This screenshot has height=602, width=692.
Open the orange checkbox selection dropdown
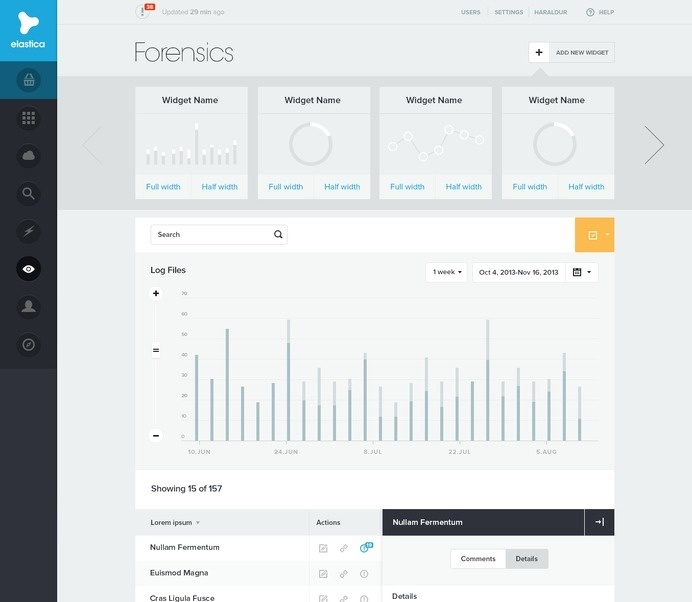[594, 235]
